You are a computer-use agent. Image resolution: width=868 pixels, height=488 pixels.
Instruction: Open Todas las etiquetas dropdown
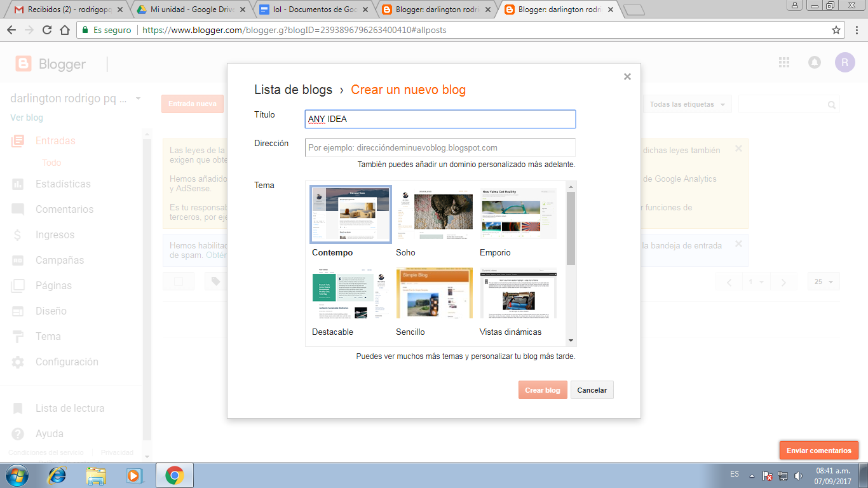(x=688, y=104)
